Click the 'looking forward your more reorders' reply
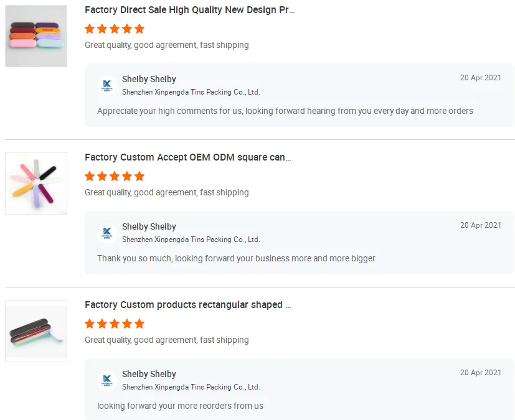Viewport: 515px width, 420px height. [180, 406]
